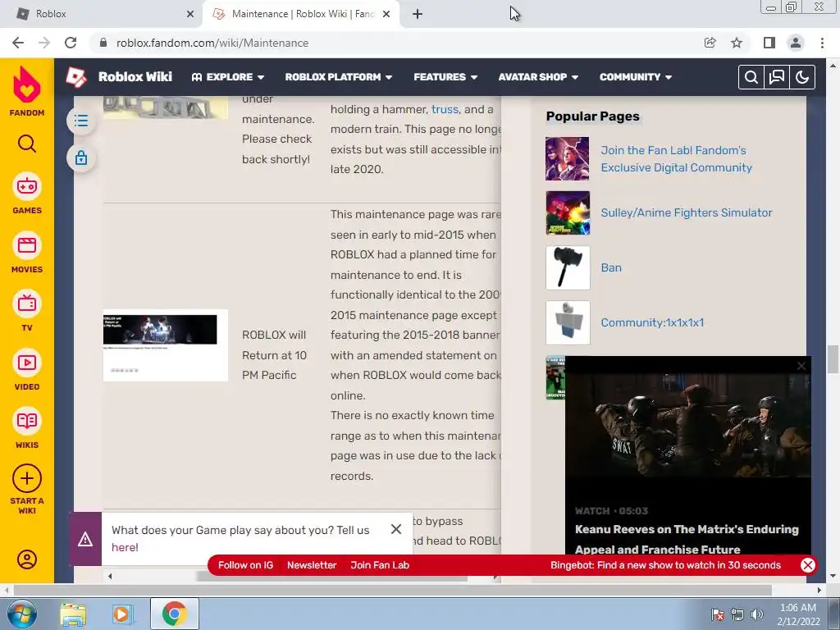Screen dimensions: 840x630
Task: Open the wiki search magnifier in header
Action: tap(751, 77)
